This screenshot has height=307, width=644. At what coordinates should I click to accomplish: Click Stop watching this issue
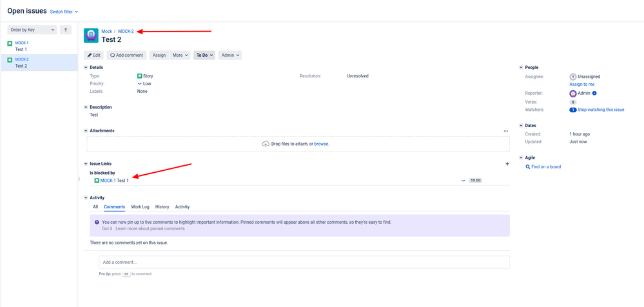pos(601,110)
